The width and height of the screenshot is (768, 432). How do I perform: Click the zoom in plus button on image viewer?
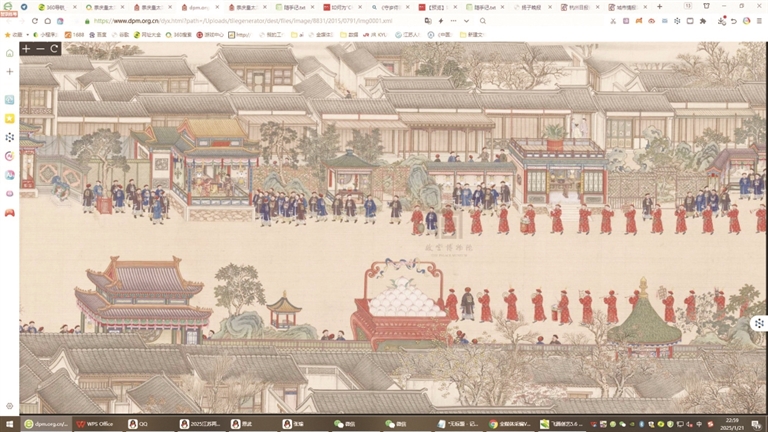pyautogui.click(x=26, y=48)
